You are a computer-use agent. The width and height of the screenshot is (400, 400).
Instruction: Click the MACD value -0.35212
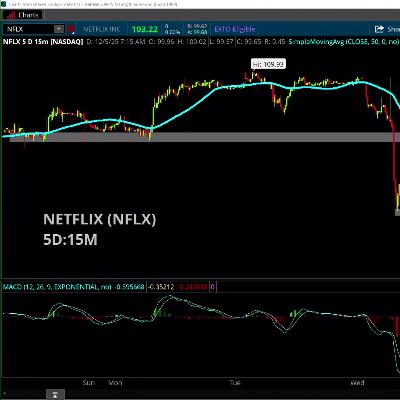161,287
